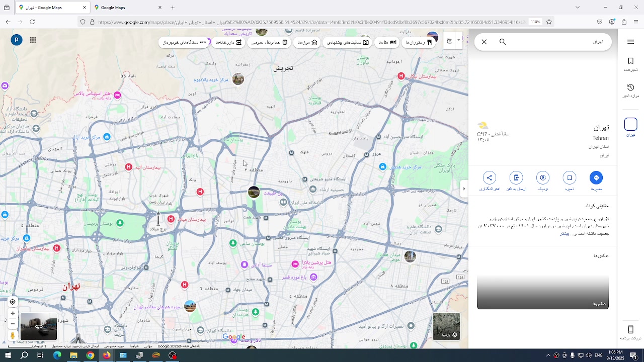
Task: Select the ATMs (دستگاه‌های خودپرداز) chip
Action: [185, 42]
